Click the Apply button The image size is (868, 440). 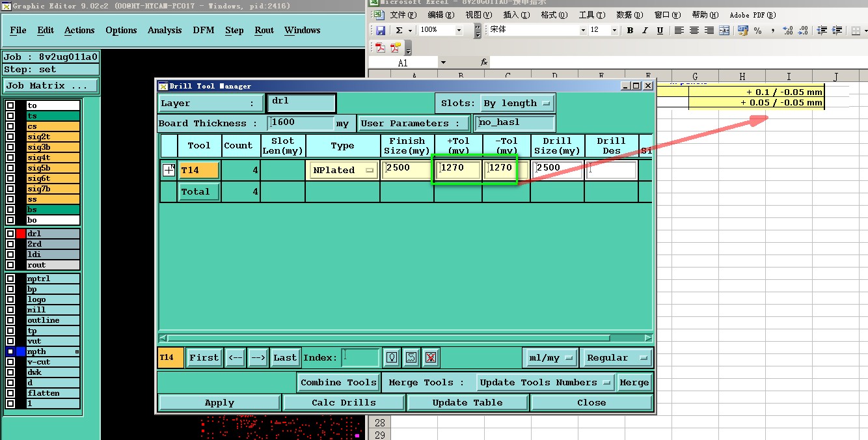tap(219, 402)
